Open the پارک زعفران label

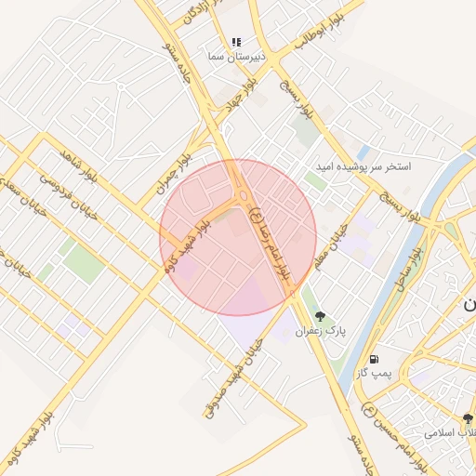(320, 331)
